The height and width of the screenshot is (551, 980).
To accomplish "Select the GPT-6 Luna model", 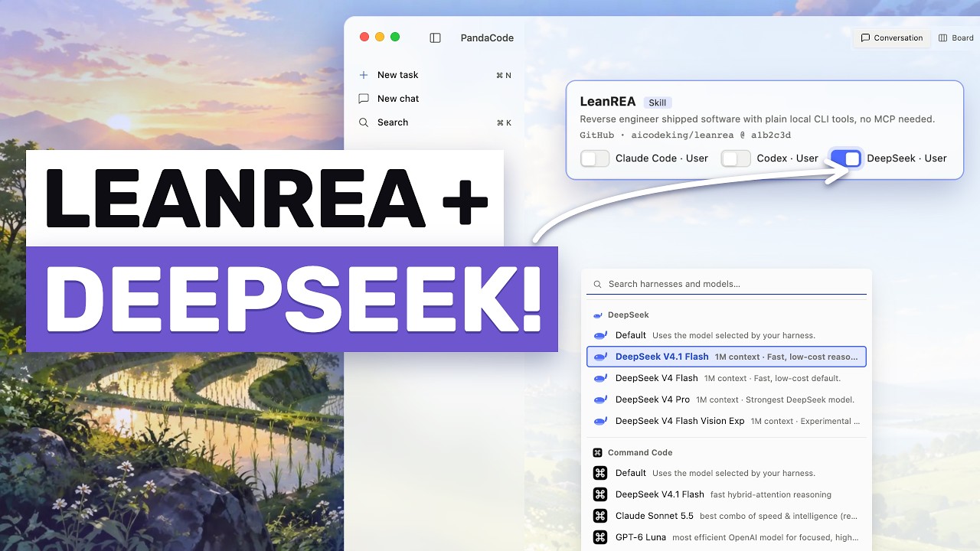I will pos(727,537).
